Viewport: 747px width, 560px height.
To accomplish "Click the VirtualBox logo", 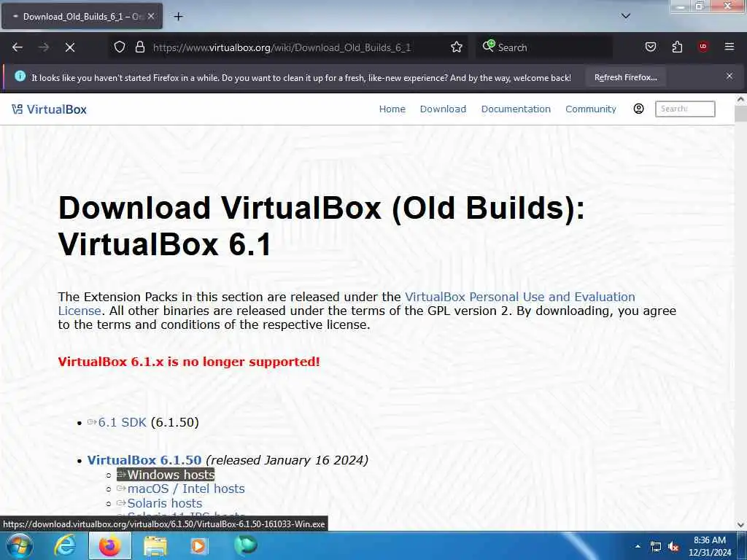I will (x=49, y=109).
